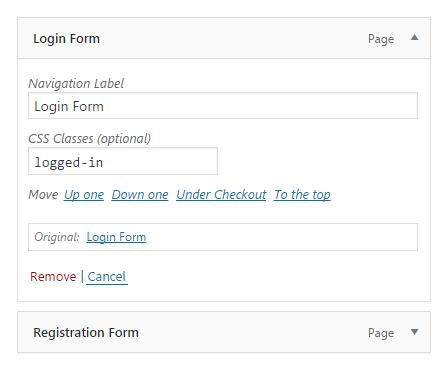Remove the Login Form menu item
This screenshot has height=370, width=448.
point(53,277)
